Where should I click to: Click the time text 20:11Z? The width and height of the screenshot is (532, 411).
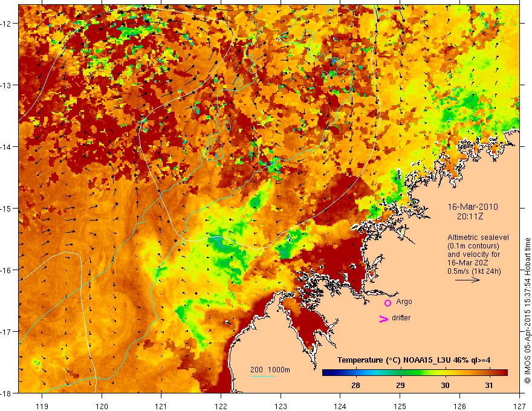pyautogui.click(x=470, y=216)
